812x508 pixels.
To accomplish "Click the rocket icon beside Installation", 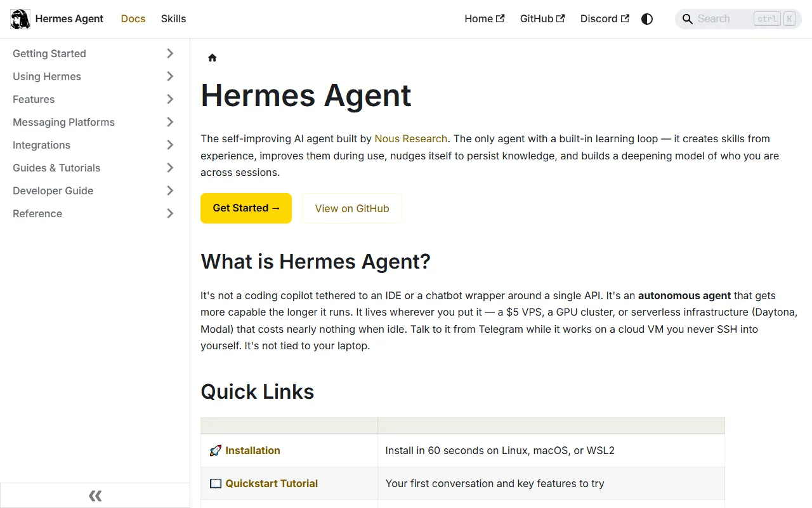I will coord(216,451).
